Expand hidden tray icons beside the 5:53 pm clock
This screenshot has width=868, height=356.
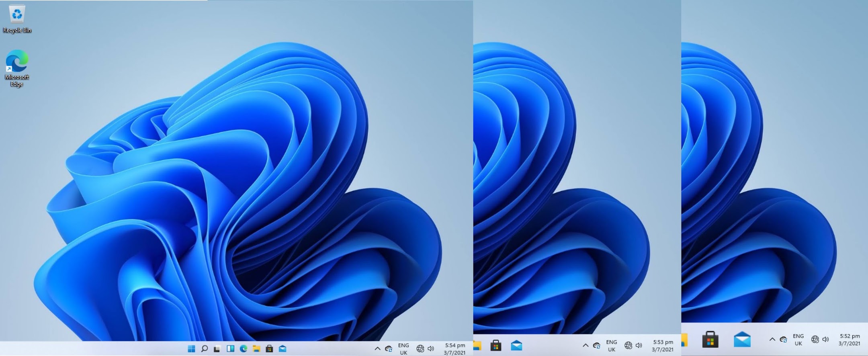585,345
